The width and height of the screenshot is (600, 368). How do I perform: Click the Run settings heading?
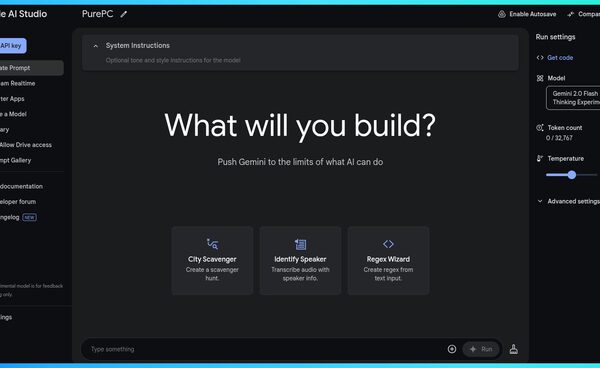point(555,37)
